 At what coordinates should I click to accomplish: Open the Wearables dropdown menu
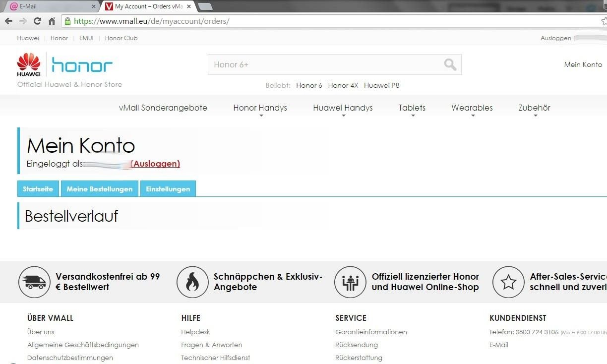point(472,108)
